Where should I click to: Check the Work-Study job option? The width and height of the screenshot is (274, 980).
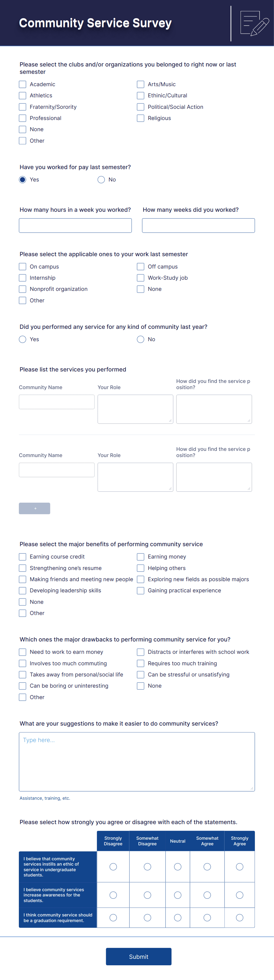click(x=141, y=278)
